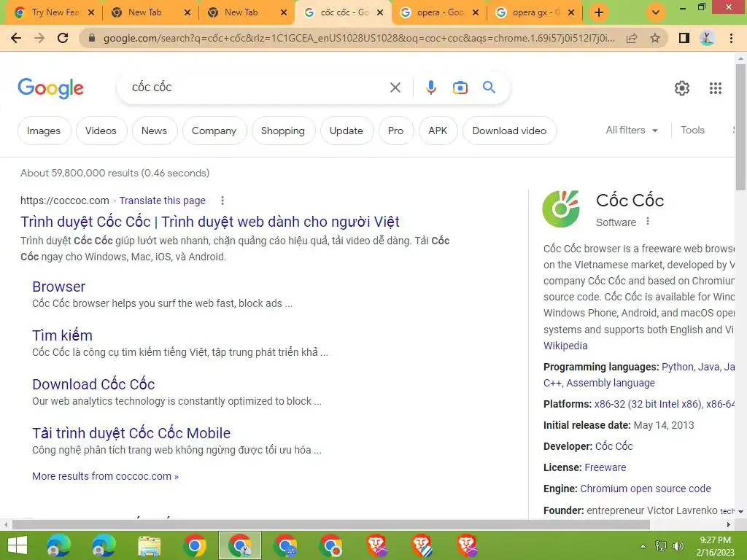747x560 pixels.
Task: Open the Browser sitelink
Action: [x=58, y=287]
